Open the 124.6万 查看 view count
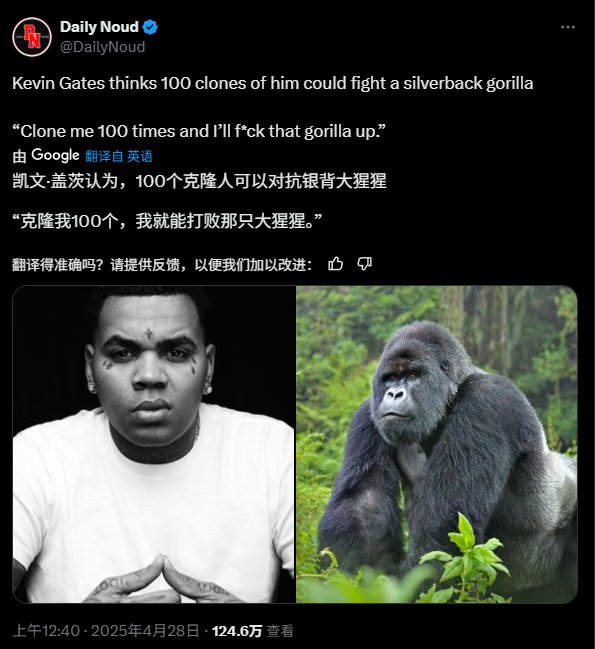 pyautogui.click(x=252, y=631)
